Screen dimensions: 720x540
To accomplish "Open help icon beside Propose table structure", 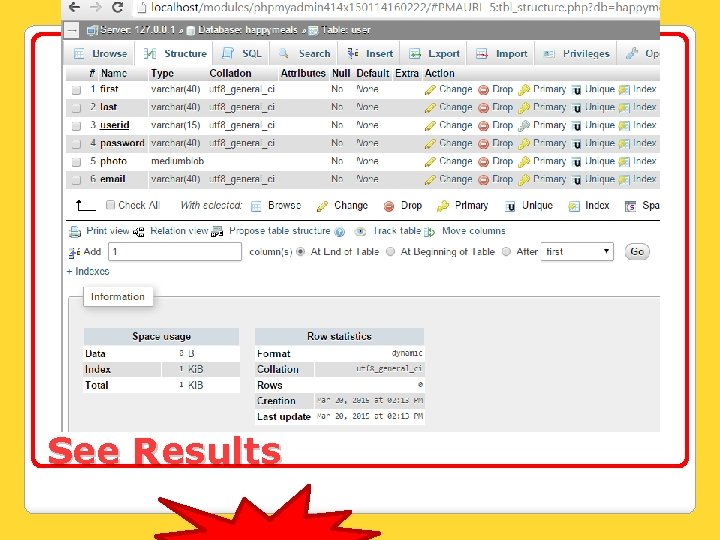I will pyautogui.click(x=340, y=232).
